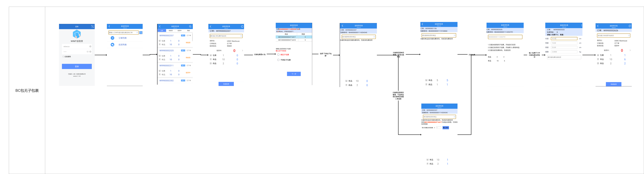
Task: Go back from order WI9900002626 detail screen
Action: click(x=598, y=26)
